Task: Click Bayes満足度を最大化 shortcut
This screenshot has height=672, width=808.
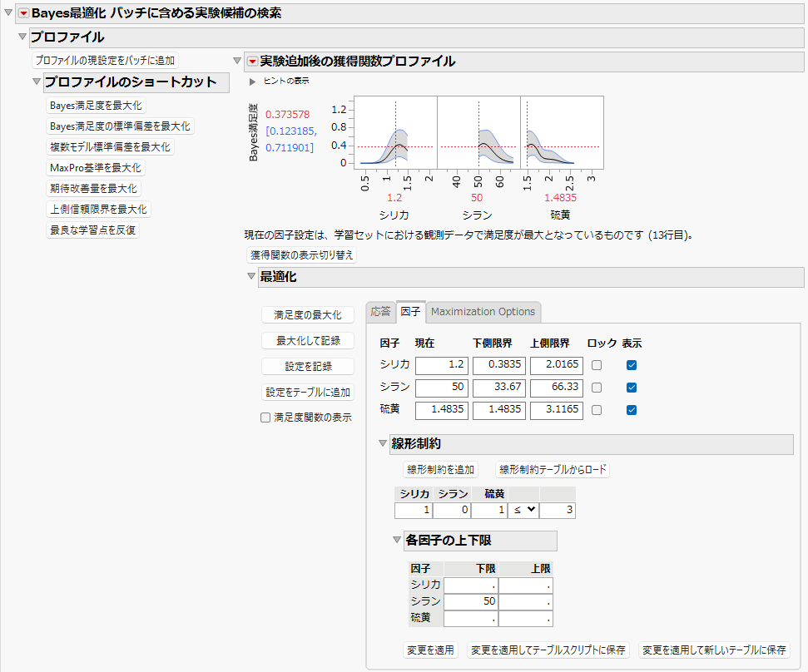Action: point(96,106)
